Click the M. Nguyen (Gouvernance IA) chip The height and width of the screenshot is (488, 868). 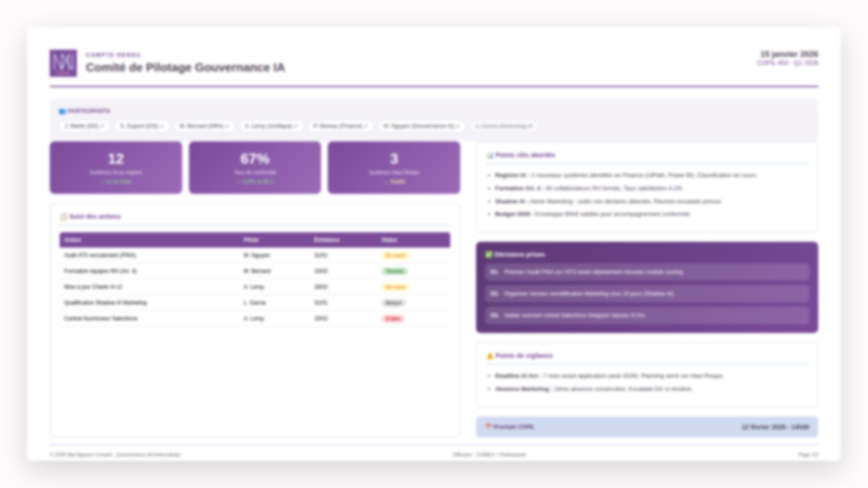[x=421, y=126]
